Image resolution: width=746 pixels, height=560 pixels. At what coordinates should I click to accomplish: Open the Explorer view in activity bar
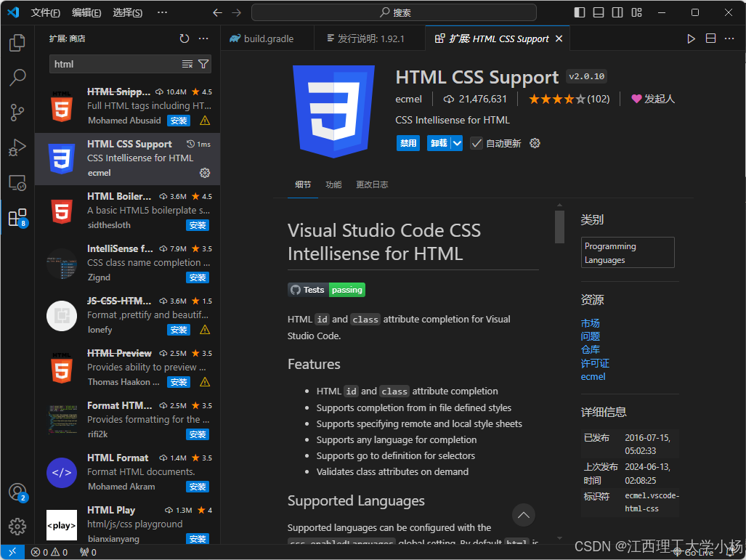coord(17,43)
